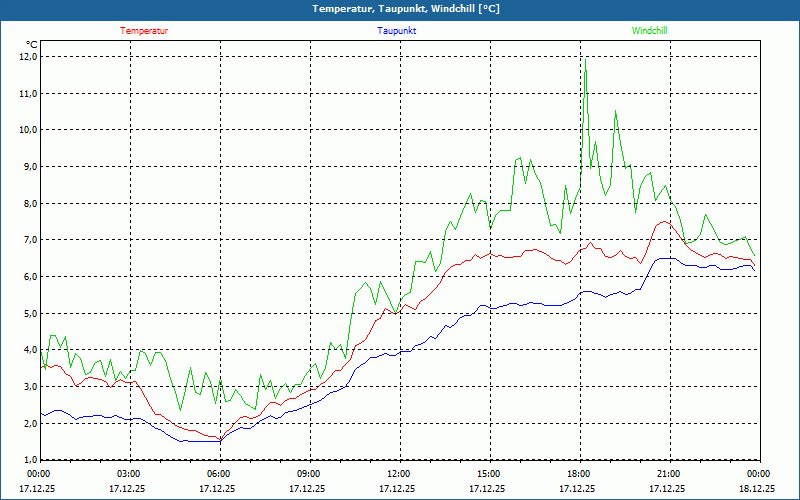Screen dimensions: 800x500
Task: Select the blue Taupunkt legend label
Action: tap(397, 30)
